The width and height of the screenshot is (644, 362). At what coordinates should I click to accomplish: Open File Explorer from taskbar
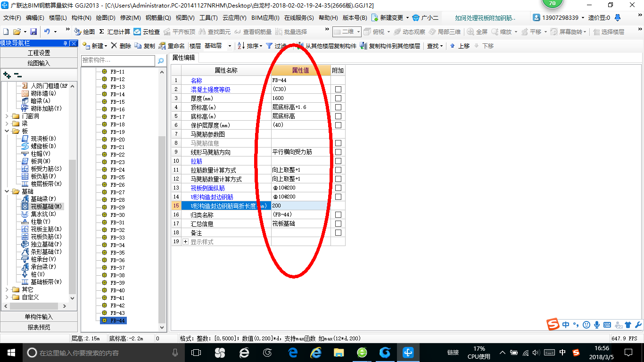click(339, 352)
